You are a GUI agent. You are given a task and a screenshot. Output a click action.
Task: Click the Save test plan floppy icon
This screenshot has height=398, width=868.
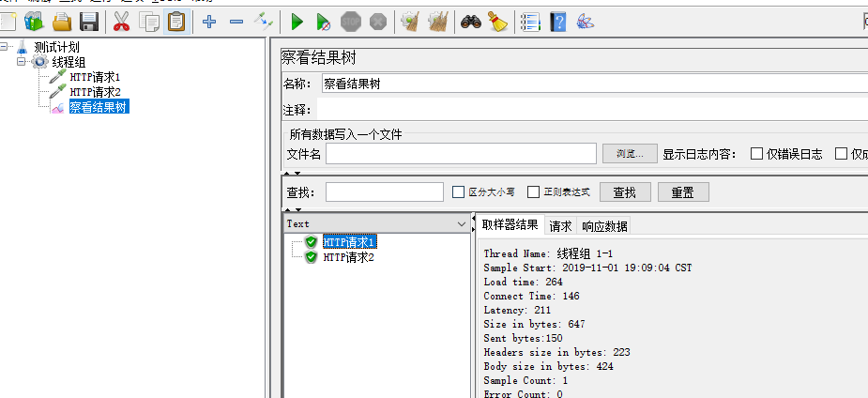[x=89, y=21]
